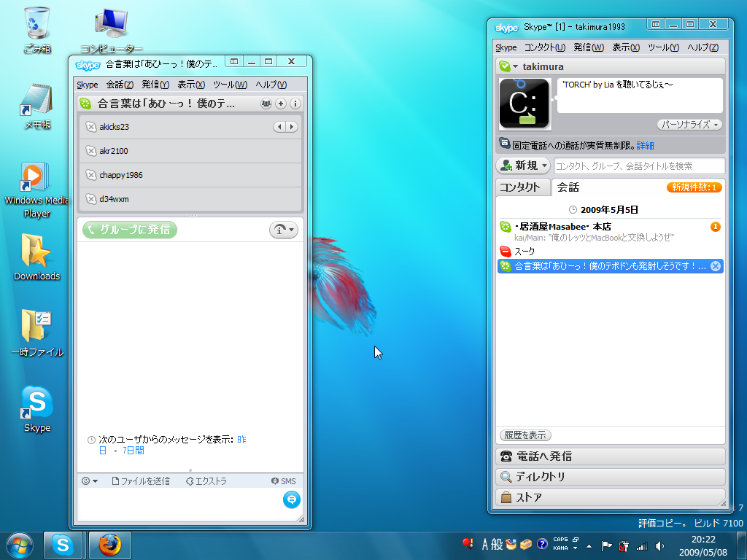Open the emoticon picker dropdown
747x560 pixels.
pyautogui.click(x=90, y=481)
